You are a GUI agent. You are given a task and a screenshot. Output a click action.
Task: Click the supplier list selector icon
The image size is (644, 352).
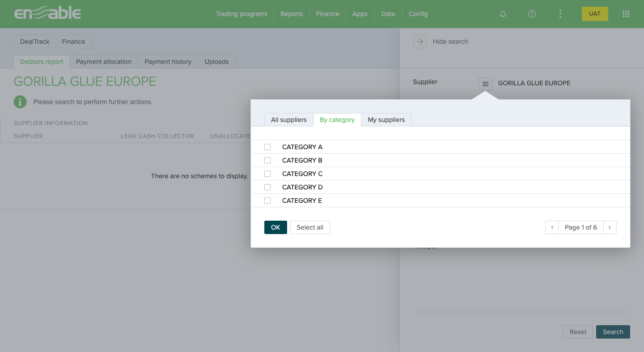pos(485,84)
